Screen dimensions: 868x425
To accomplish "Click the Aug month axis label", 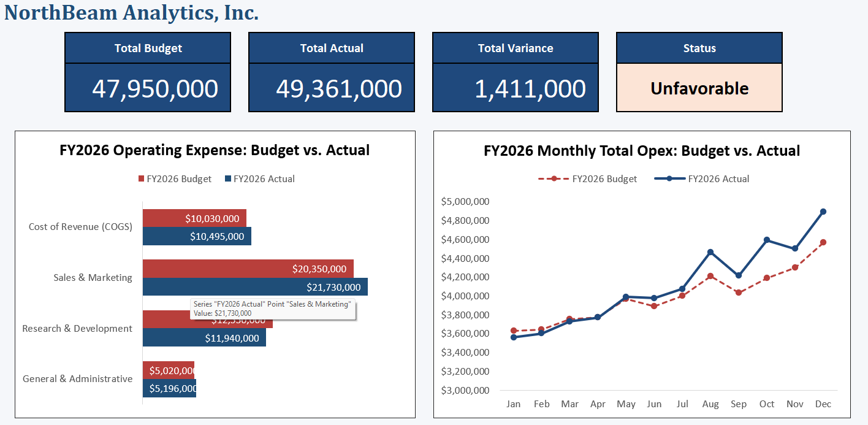I will (x=710, y=404).
